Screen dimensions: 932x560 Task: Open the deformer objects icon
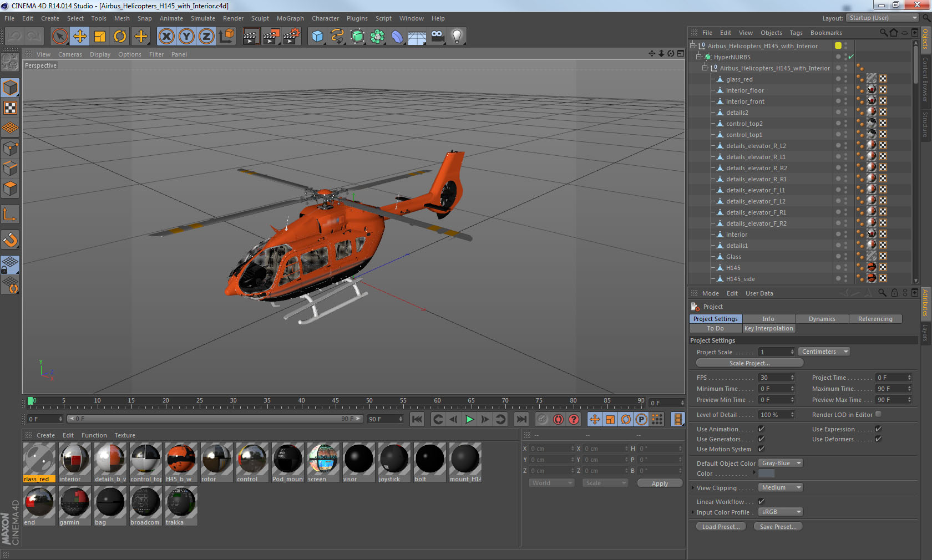click(x=397, y=37)
